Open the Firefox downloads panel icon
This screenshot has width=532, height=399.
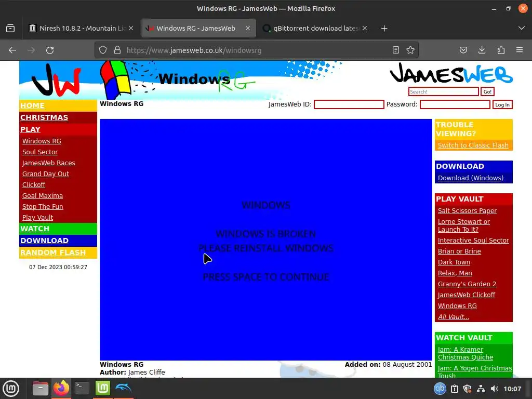tap(482, 50)
